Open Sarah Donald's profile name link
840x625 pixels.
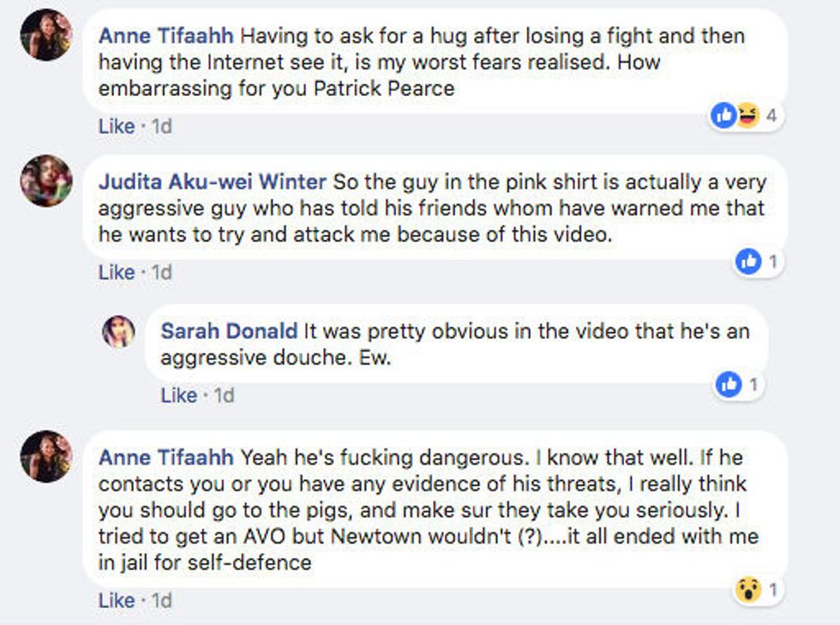229,332
